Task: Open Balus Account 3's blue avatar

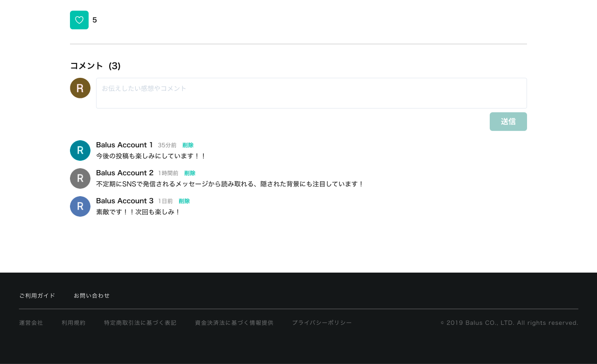Action: point(80,206)
